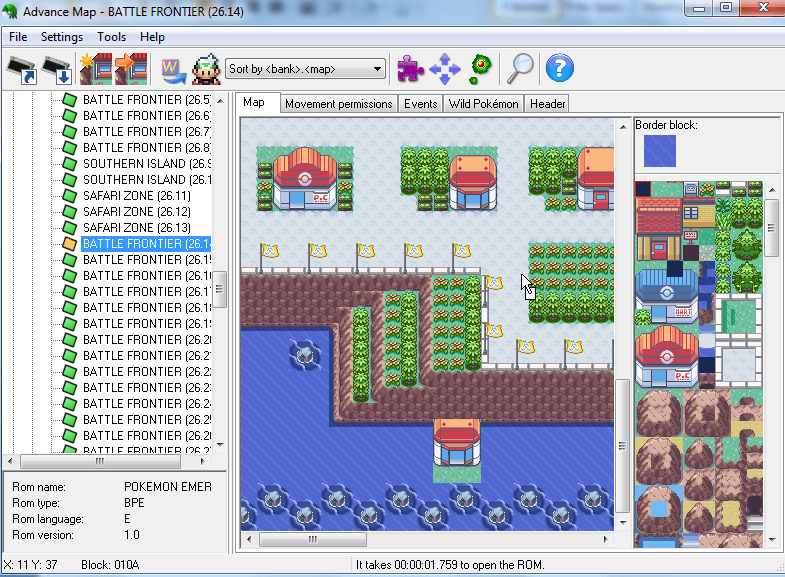Switch to the Movement permissions tab

338,104
